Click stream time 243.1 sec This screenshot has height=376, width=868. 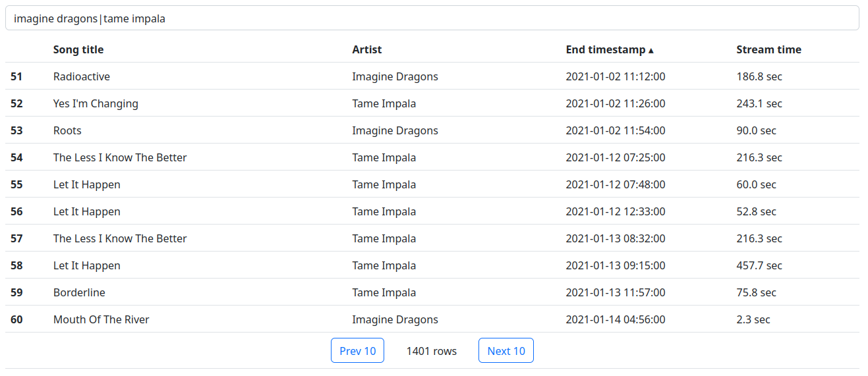(x=759, y=103)
